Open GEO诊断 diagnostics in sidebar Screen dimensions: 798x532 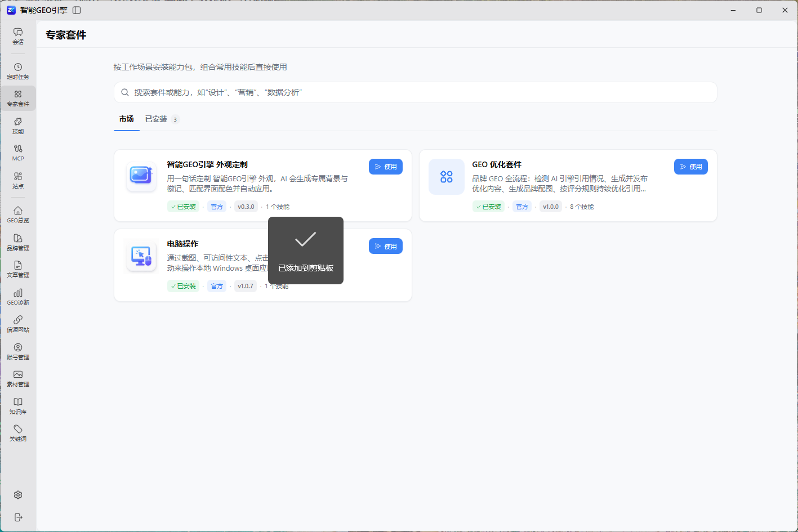(x=18, y=297)
